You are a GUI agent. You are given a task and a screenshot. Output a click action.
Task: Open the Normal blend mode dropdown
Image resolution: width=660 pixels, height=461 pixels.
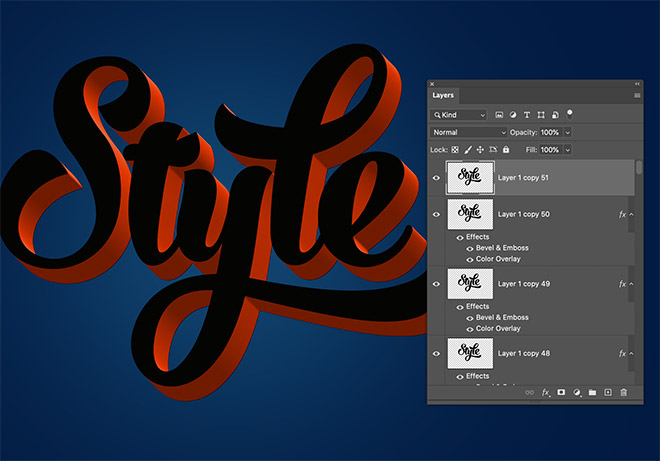click(469, 132)
